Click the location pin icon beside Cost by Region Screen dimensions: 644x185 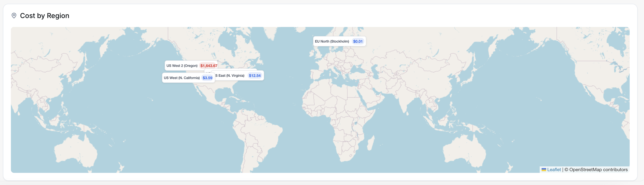click(14, 16)
